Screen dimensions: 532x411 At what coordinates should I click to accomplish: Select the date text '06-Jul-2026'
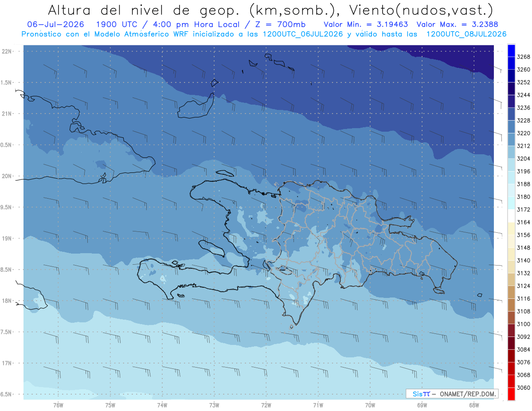(x=56, y=24)
